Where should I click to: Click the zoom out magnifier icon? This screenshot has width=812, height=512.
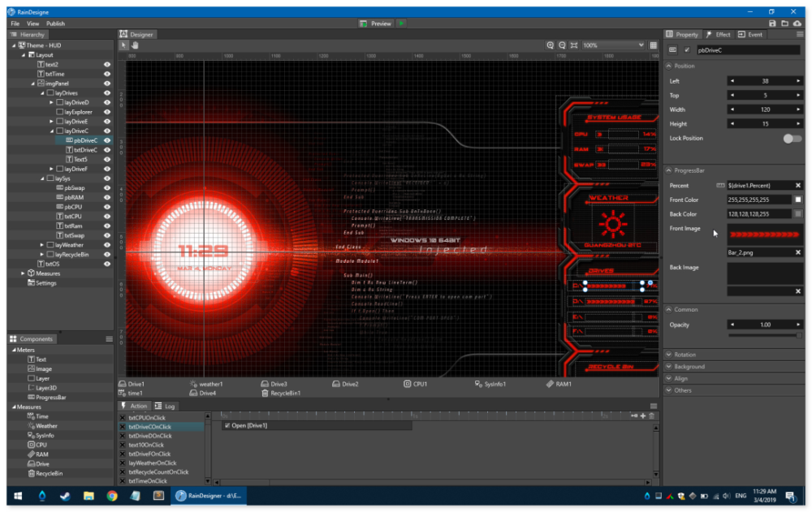[x=562, y=45]
